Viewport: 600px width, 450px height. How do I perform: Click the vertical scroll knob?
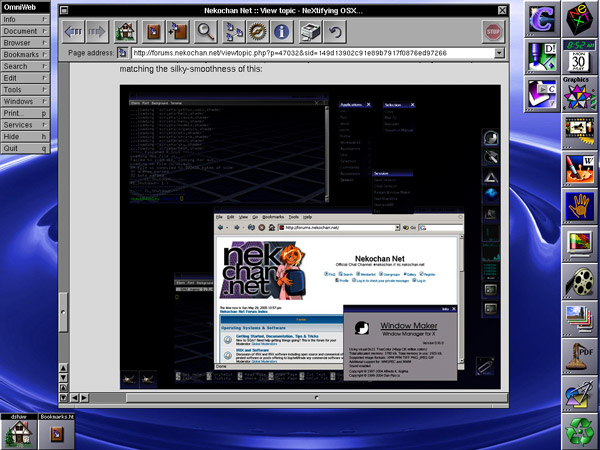point(64,312)
